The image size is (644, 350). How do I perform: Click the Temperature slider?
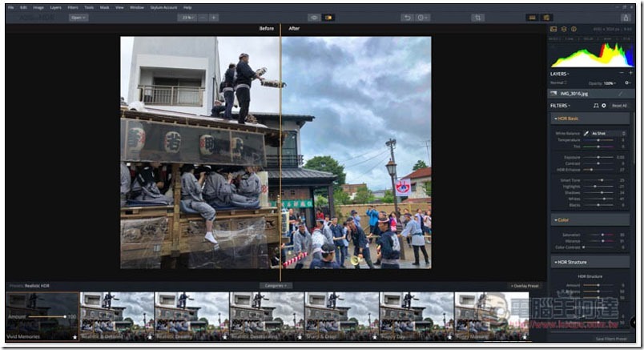[599, 140]
